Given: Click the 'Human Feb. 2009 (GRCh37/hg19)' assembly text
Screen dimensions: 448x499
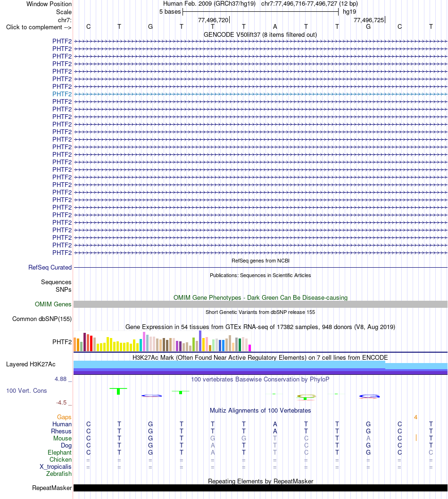Looking at the screenshot, I should point(209,4).
